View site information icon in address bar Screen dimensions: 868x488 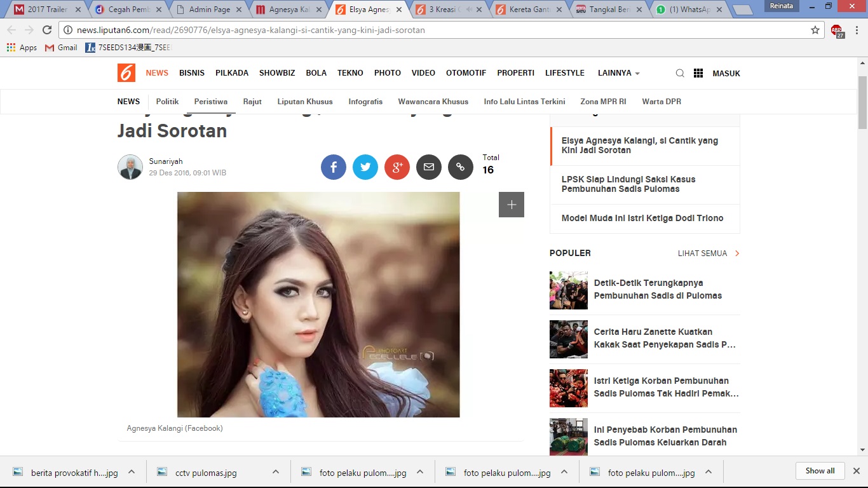[69, 30]
